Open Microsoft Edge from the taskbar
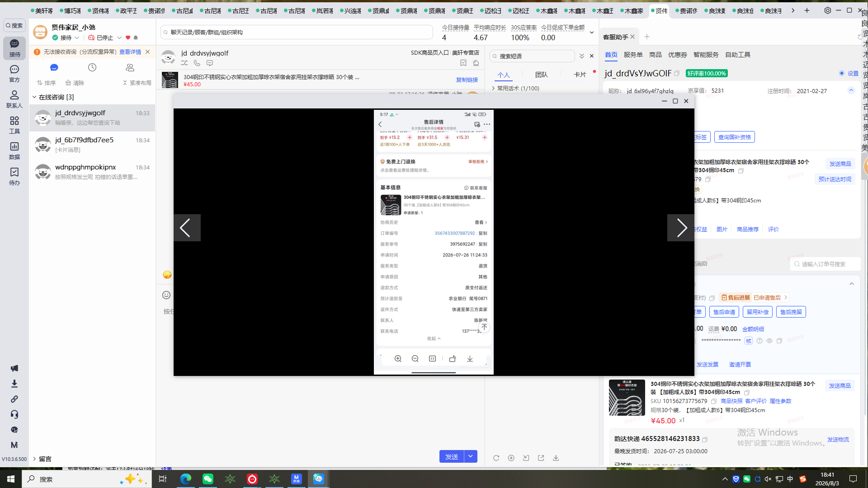Viewport: 868px width, 488px height. [186, 479]
